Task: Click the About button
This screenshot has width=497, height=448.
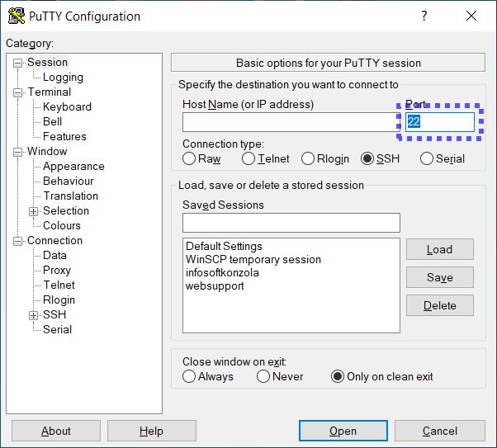Action: pyautogui.click(x=56, y=431)
